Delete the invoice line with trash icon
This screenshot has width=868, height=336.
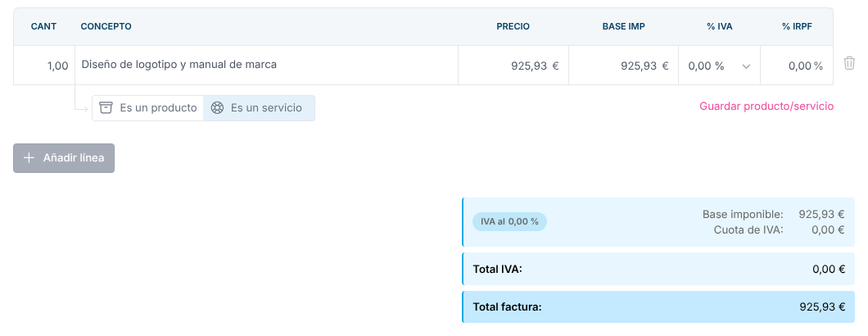(x=849, y=63)
